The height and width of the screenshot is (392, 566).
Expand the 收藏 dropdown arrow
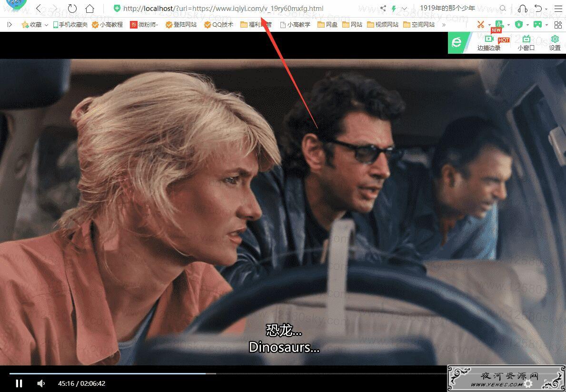(x=46, y=25)
